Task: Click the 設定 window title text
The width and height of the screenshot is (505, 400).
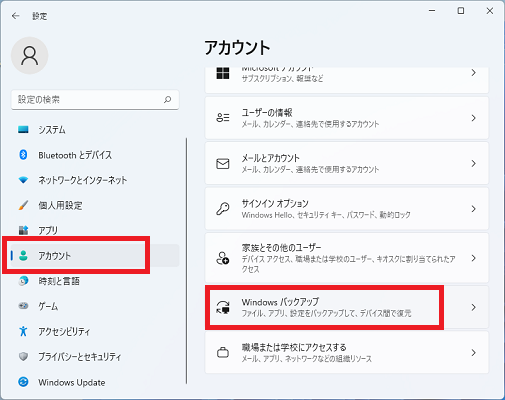Action: 40,16
